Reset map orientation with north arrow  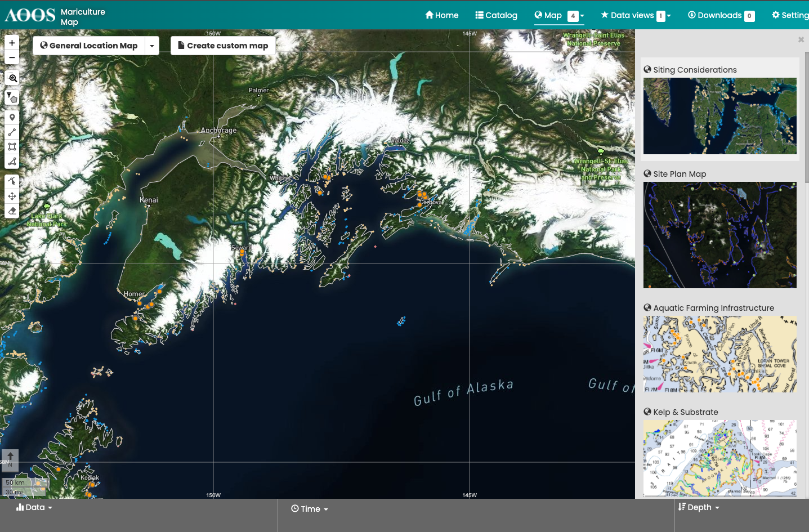pos(10,459)
